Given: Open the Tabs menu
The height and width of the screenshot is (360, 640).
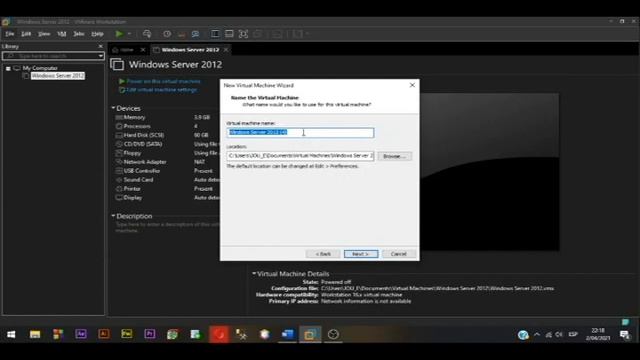Looking at the screenshot, I should [79, 34].
